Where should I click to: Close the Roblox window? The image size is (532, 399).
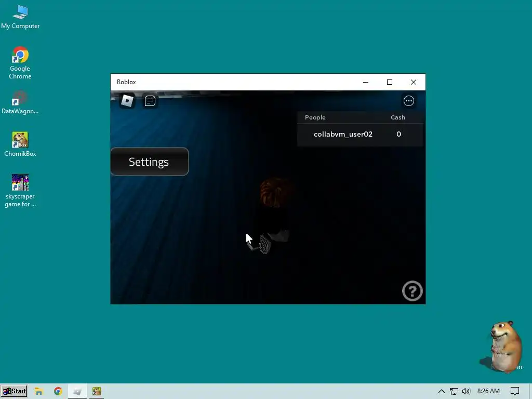[413, 82]
